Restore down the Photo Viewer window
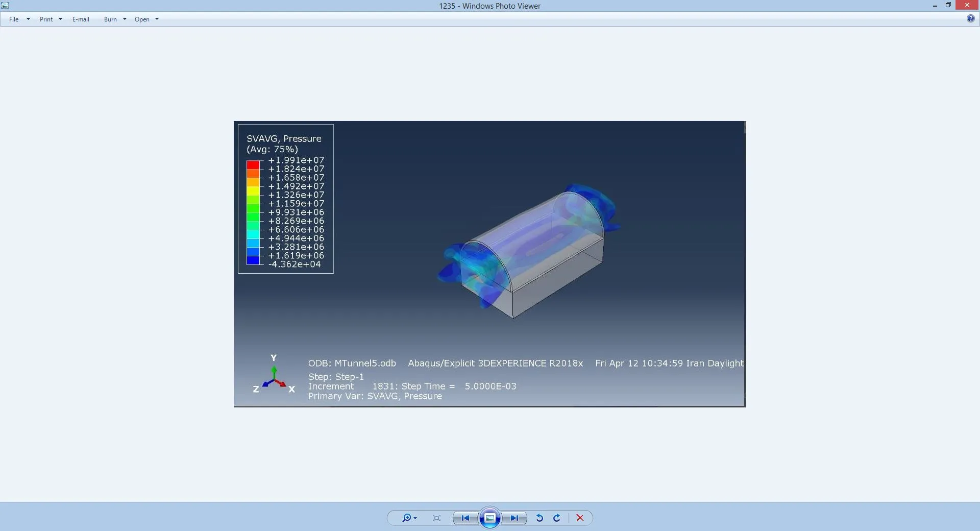 (x=948, y=6)
